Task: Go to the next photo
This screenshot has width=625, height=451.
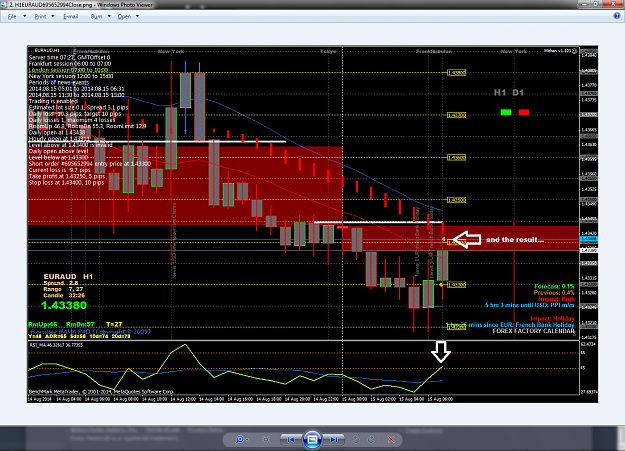Action: click(x=334, y=439)
